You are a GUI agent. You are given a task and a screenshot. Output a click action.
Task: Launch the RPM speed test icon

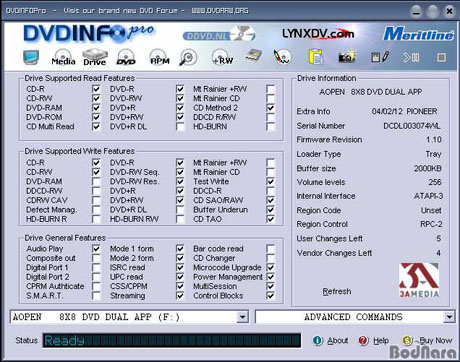[x=159, y=57]
